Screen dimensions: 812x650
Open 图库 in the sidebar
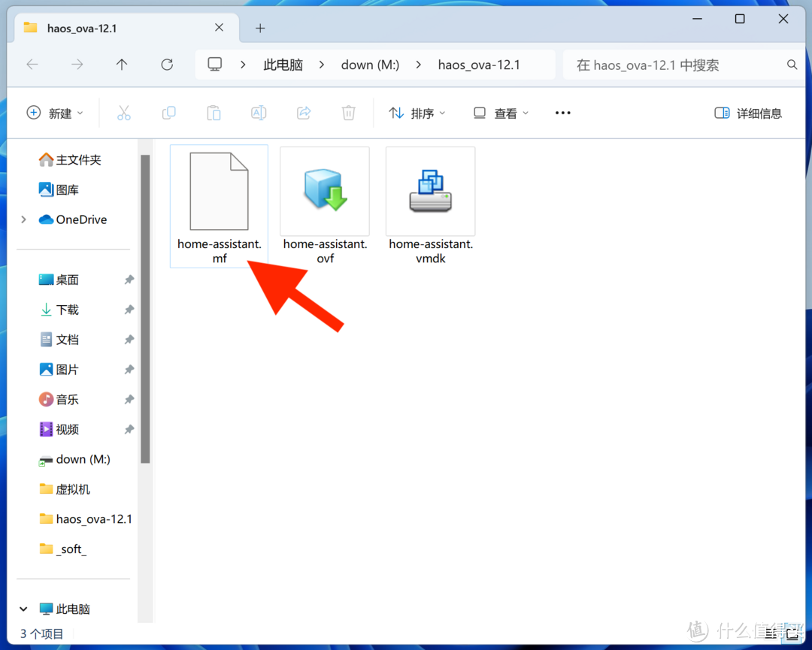[59, 190]
